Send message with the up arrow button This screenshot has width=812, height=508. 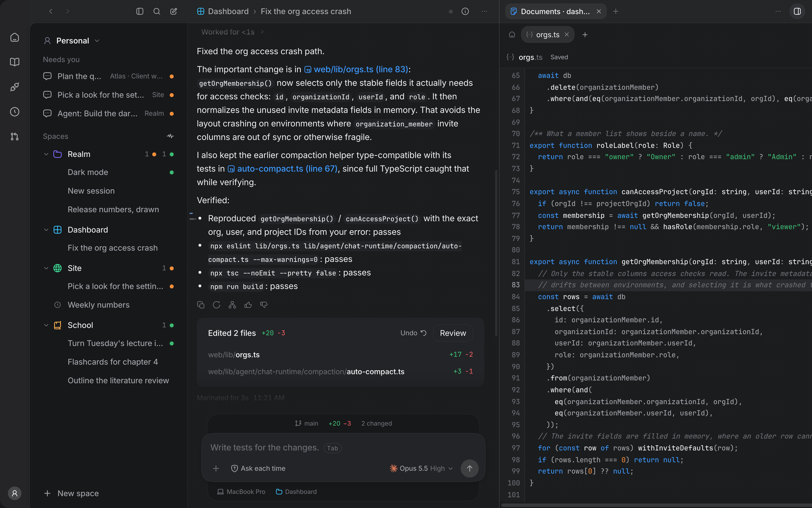[x=469, y=468]
